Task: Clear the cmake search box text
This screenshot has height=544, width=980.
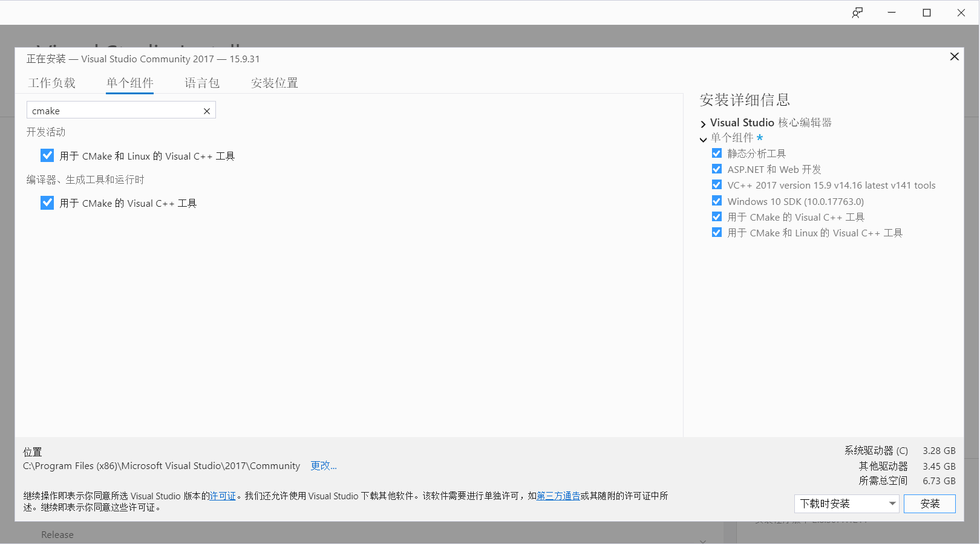Action: click(207, 111)
